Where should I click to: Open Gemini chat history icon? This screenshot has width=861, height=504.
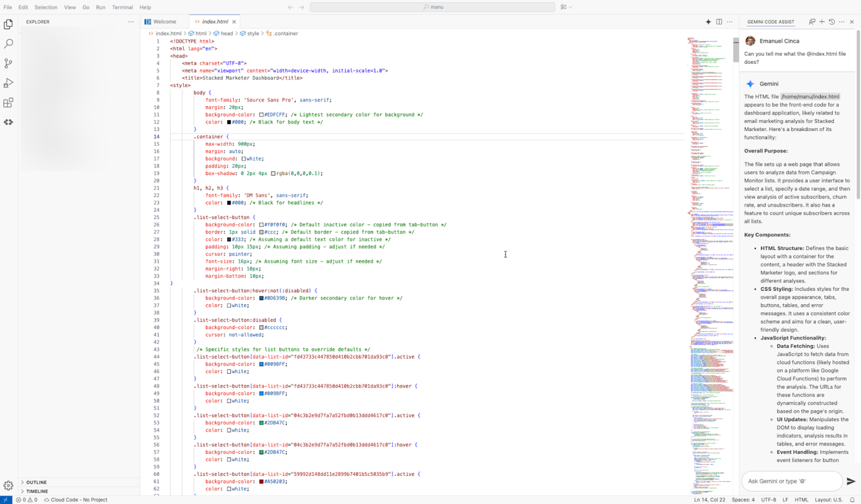point(831,22)
